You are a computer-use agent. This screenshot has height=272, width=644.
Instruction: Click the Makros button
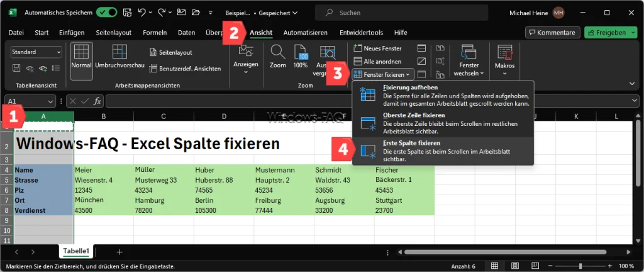pyautogui.click(x=505, y=61)
